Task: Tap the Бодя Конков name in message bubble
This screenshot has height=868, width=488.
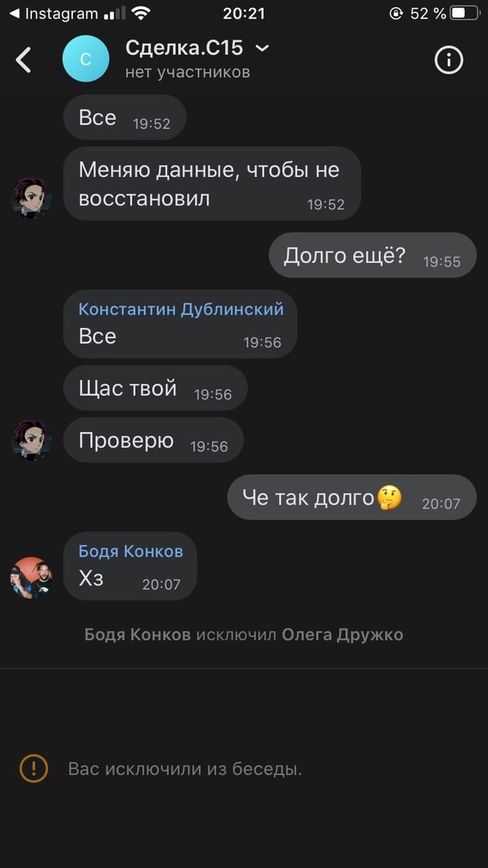Action: 131,551
